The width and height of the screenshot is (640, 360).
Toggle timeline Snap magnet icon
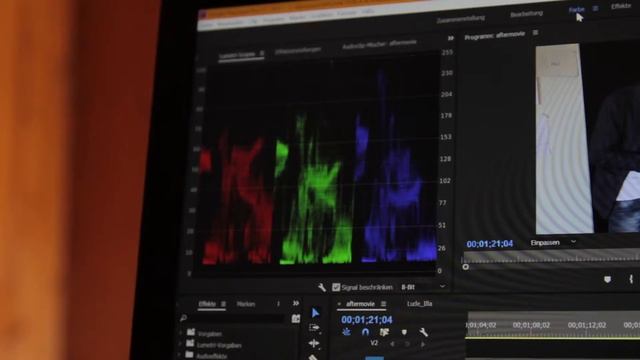coord(365,332)
